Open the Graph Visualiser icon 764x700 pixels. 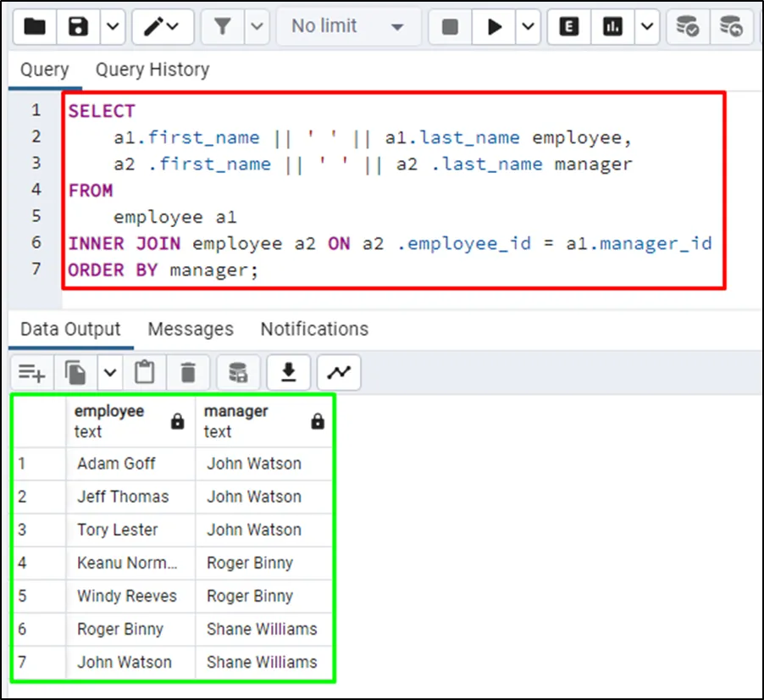339,372
